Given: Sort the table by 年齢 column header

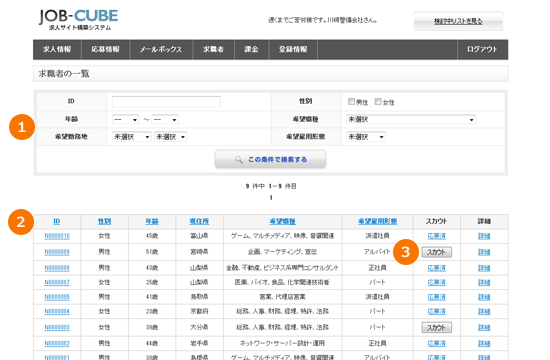Looking at the screenshot, I should (x=152, y=221).
